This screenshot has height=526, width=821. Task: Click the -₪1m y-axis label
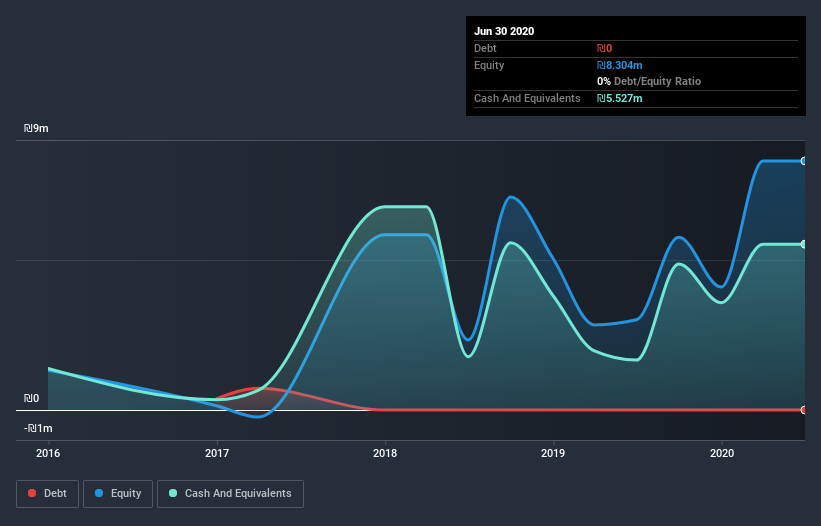point(38,428)
